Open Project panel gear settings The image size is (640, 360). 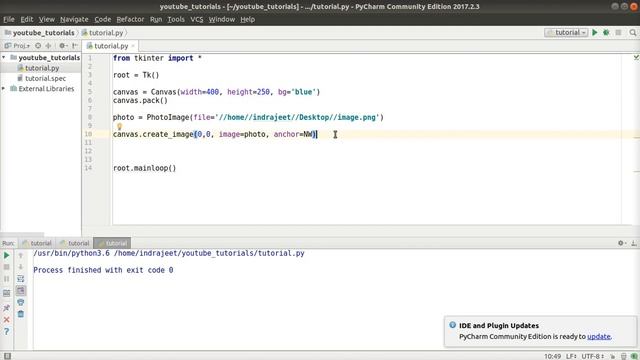pos(62,46)
